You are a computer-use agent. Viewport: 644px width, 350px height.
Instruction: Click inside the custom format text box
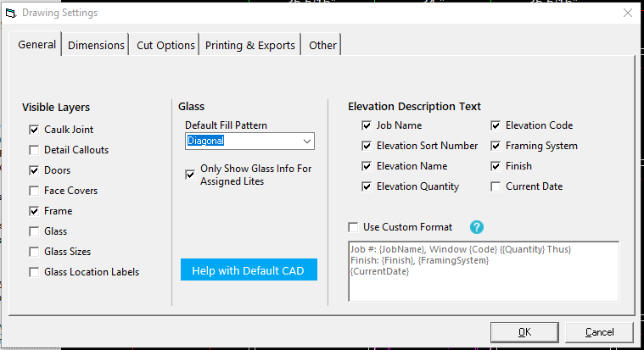[484, 272]
